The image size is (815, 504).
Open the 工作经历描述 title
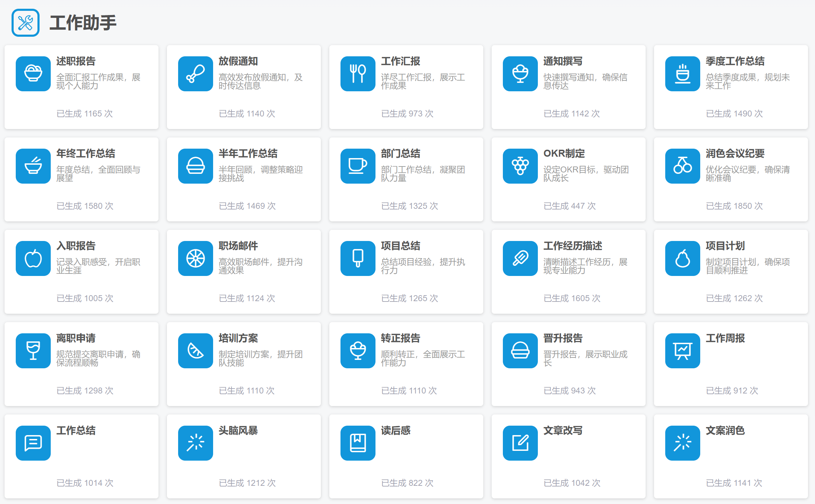tap(572, 246)
